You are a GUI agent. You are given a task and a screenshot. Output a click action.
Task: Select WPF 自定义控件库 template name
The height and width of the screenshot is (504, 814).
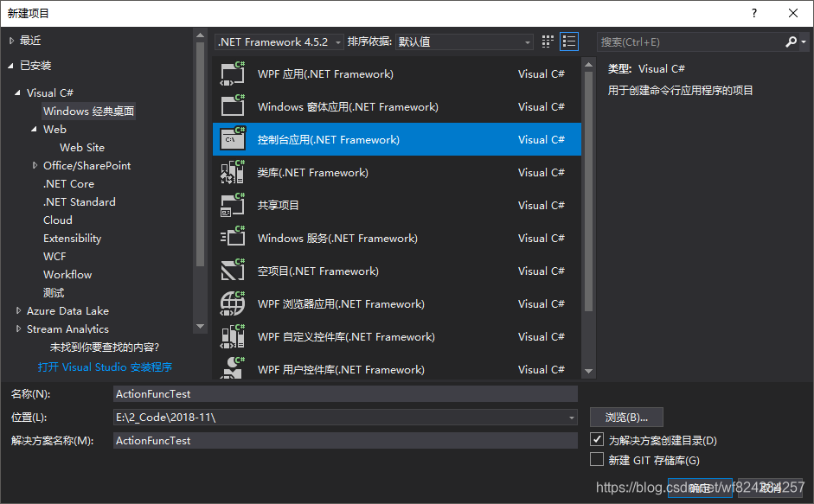pyautogui.click(x=346, y=337)
